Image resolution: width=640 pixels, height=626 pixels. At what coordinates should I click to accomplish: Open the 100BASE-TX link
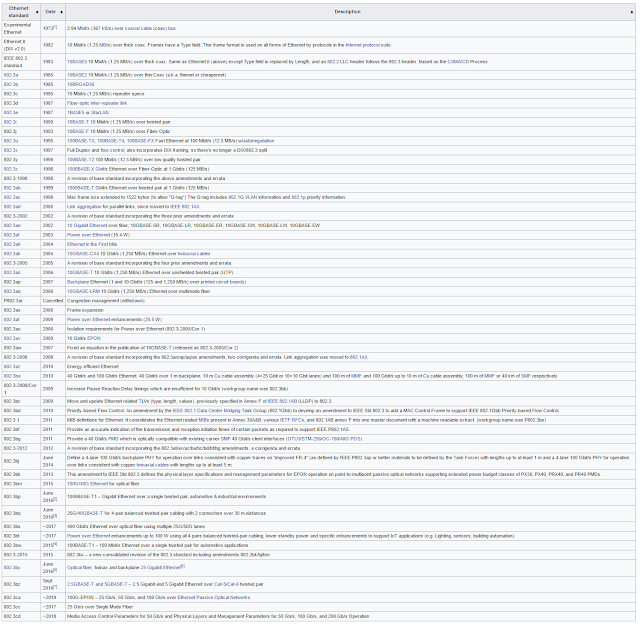tap(81, 141)
